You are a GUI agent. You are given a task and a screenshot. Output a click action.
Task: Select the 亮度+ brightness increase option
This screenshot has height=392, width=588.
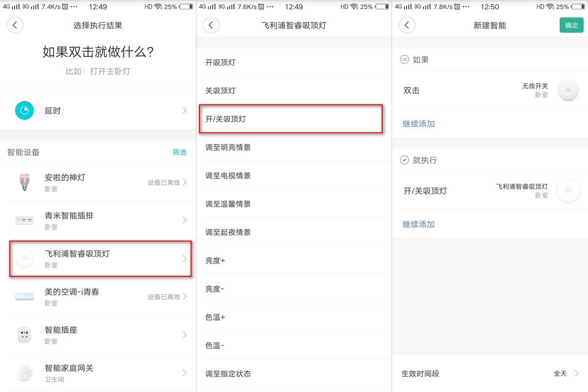(291, 260)
